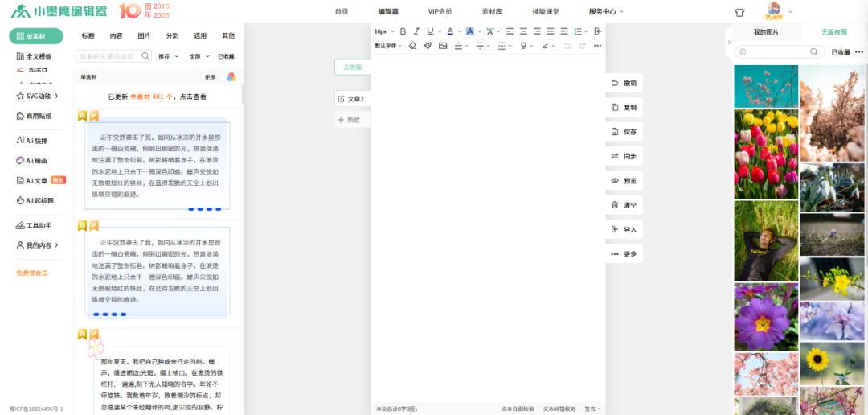
Task: Click the 清空 clear button
Action: click(x=624, y=205)
